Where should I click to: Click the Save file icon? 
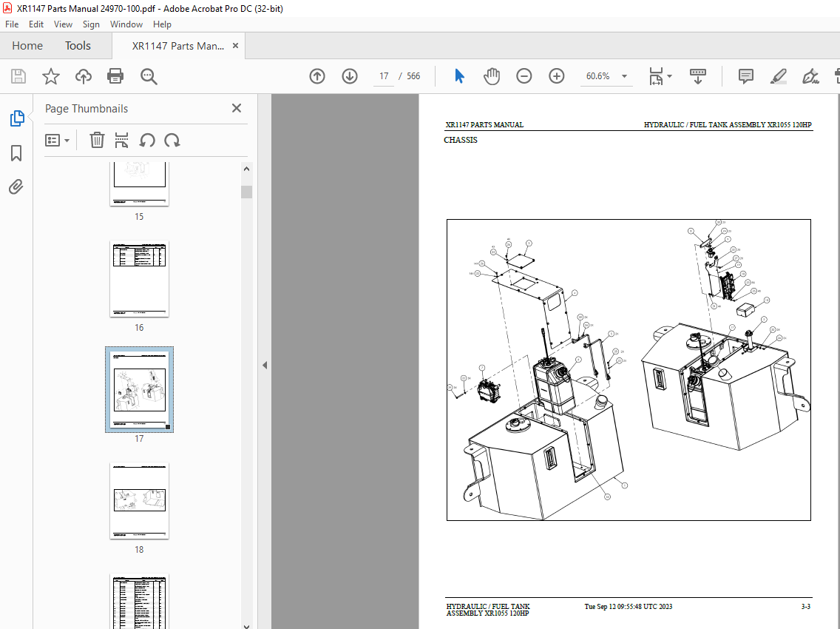18,76
